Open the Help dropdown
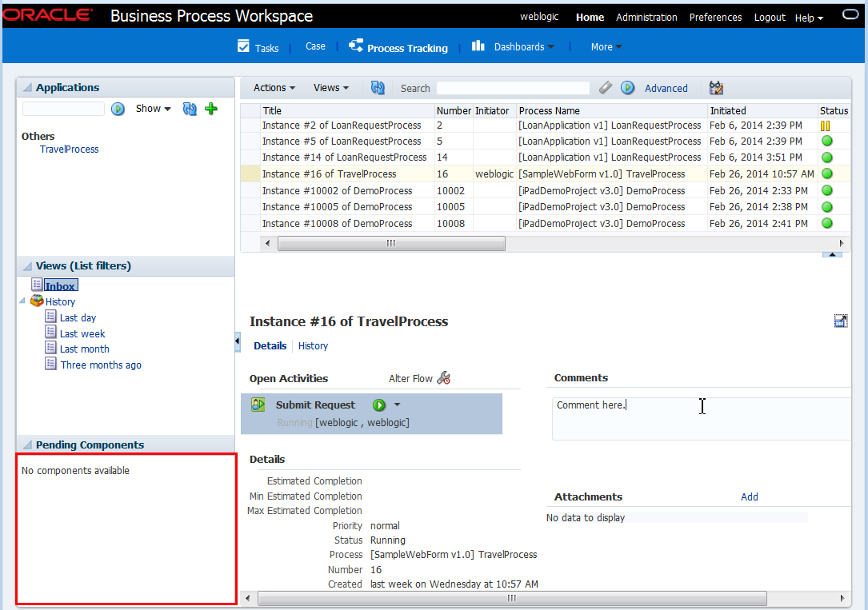The width and height of the screenshot is (868, 610). click(809, 18)
